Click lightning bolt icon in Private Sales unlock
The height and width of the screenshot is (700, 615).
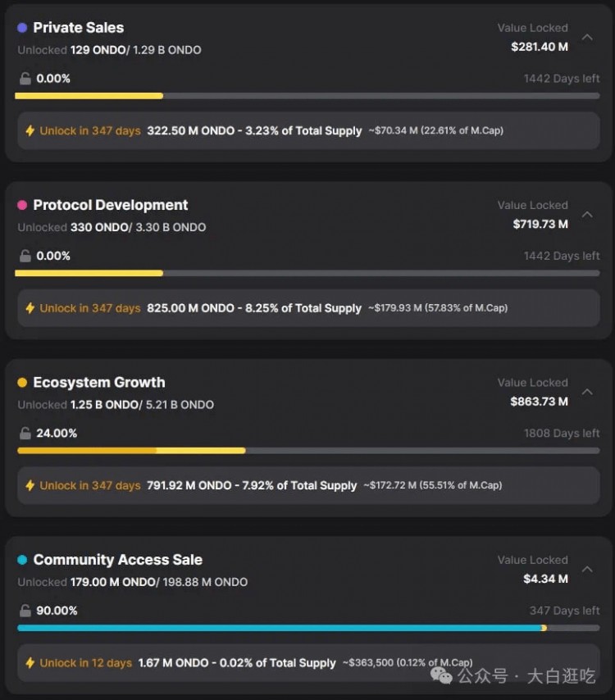pyautogui.click(x=30, y=131)
